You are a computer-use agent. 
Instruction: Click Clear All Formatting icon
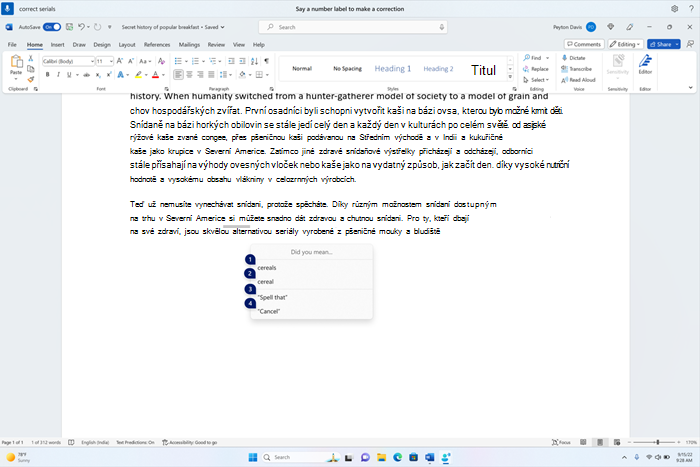tap(162, 61)
